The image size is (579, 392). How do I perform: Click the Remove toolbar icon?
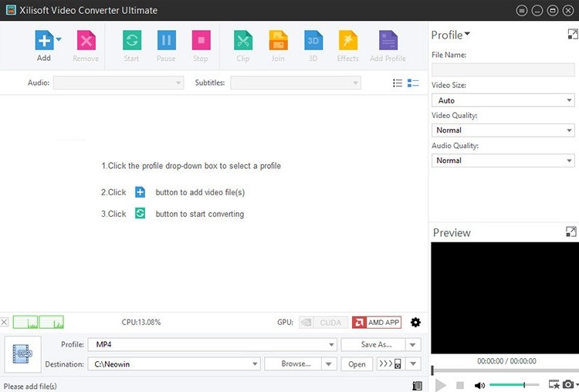(x=86, y=40)
